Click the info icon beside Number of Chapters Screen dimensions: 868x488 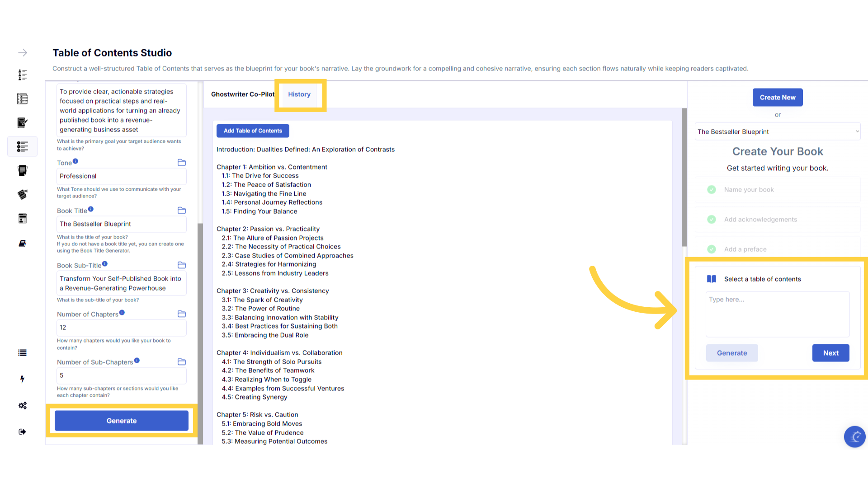click(x=122, y=313)
